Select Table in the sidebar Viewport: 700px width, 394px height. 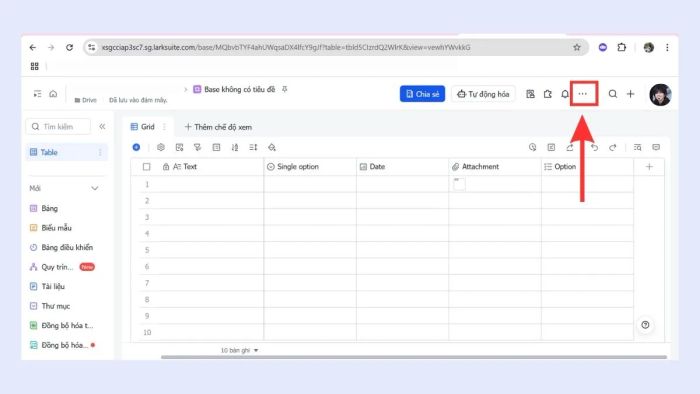point(66,153)
